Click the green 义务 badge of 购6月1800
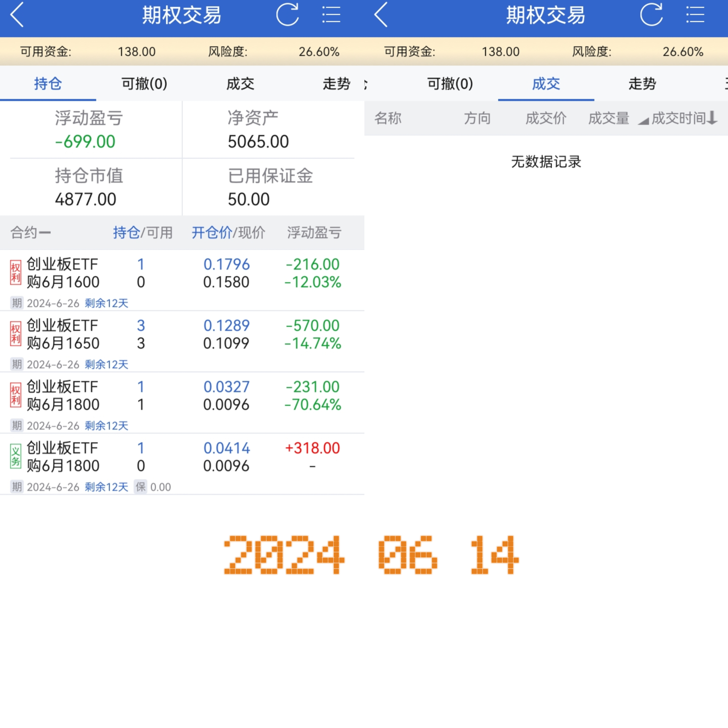 point(15,456)
